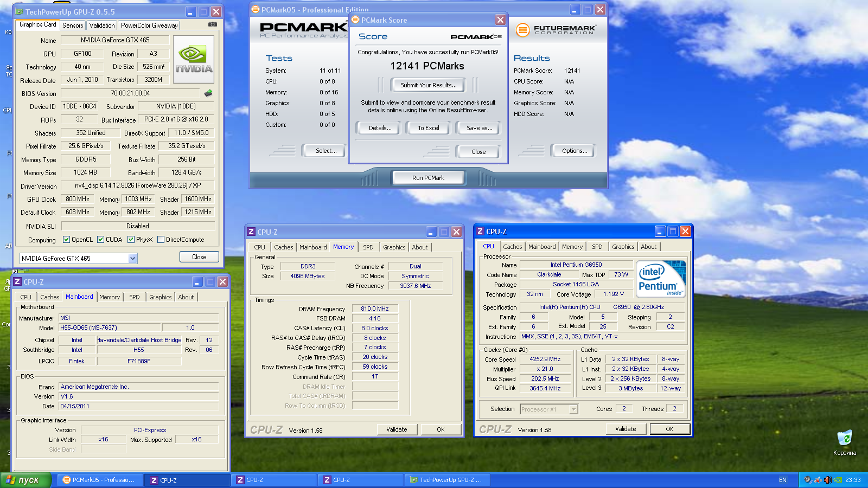Image resolution: width=868 pixels, height=488 pixels.
Task: Toggle the CUDA checkbox
Action: (x=100, y=239)
